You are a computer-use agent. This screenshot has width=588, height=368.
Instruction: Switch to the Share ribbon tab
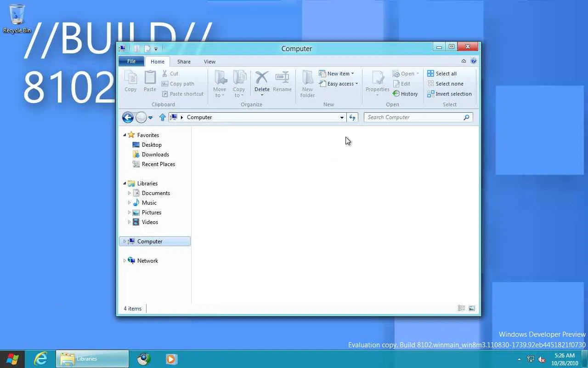pos(184,62)
